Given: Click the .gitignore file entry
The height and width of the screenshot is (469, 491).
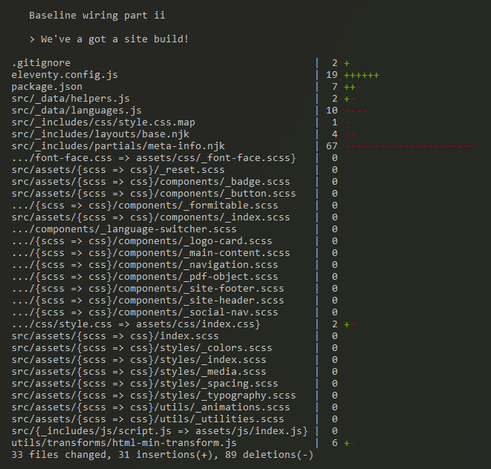Looking at the screenshot, I should click(x=41, y=63).
